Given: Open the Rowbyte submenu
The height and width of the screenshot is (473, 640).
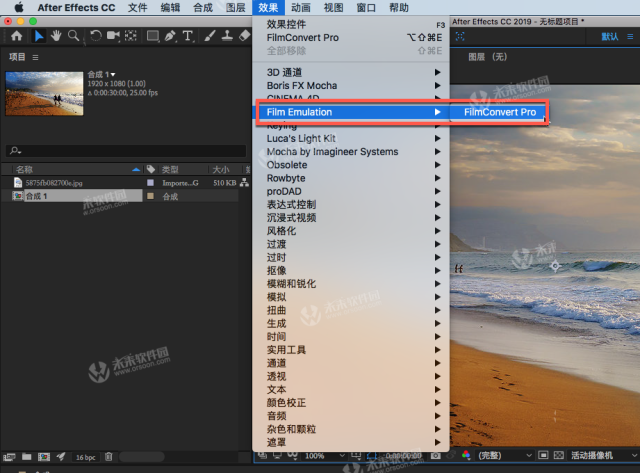Looking at the screenshot, I should [351, 178].
